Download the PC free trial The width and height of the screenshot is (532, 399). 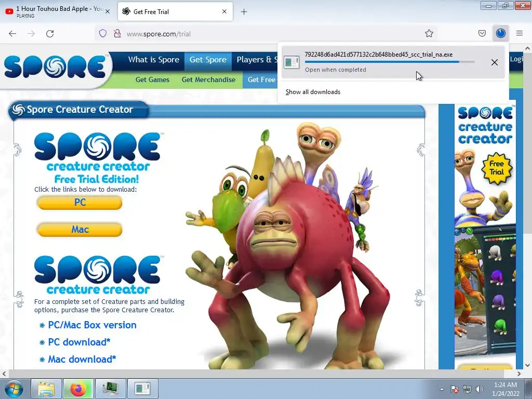click(x=79, y=203)
